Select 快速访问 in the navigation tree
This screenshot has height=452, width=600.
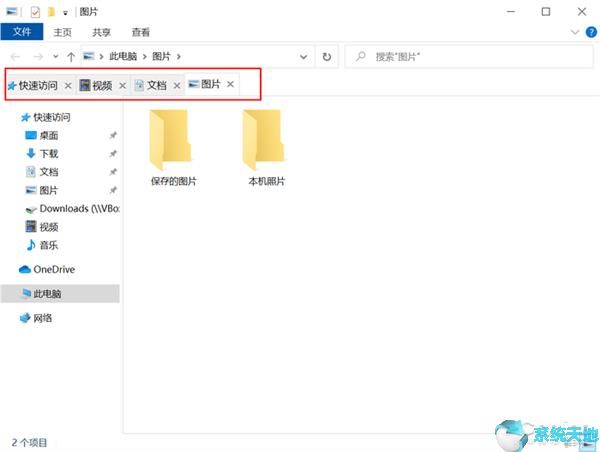pos(46,117)
